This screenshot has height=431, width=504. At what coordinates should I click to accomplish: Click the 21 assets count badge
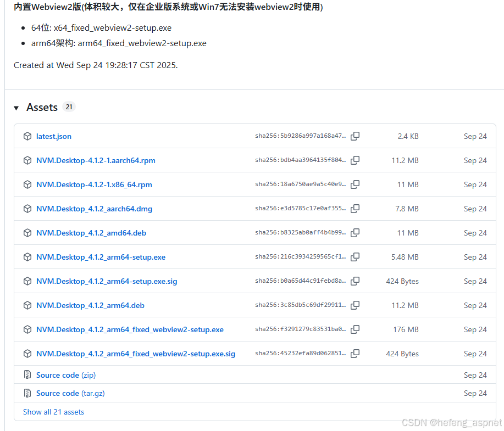pos(69,107)
